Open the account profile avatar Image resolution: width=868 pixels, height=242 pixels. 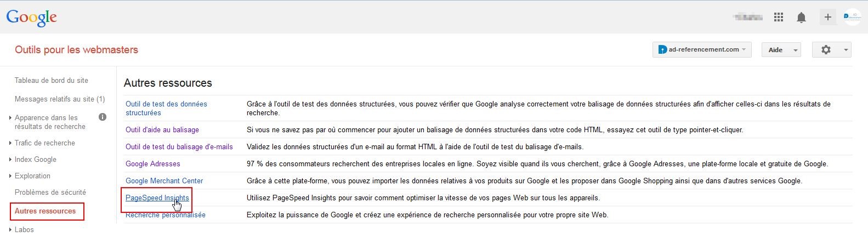coord(853,17)
